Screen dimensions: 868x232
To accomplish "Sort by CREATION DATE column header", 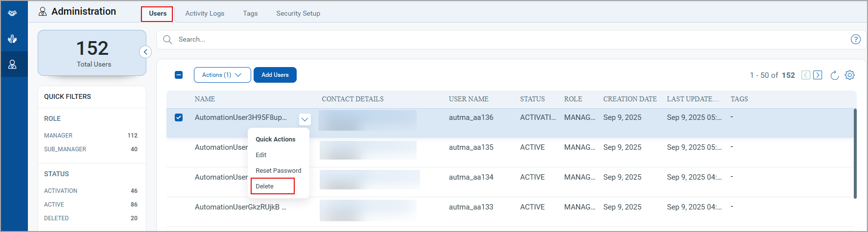I will pos(630,99).
